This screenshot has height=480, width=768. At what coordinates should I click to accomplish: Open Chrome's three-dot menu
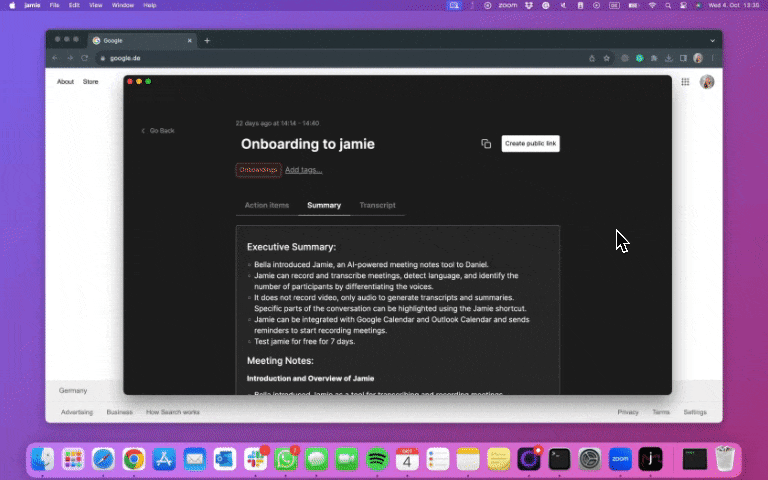(713, 58)
